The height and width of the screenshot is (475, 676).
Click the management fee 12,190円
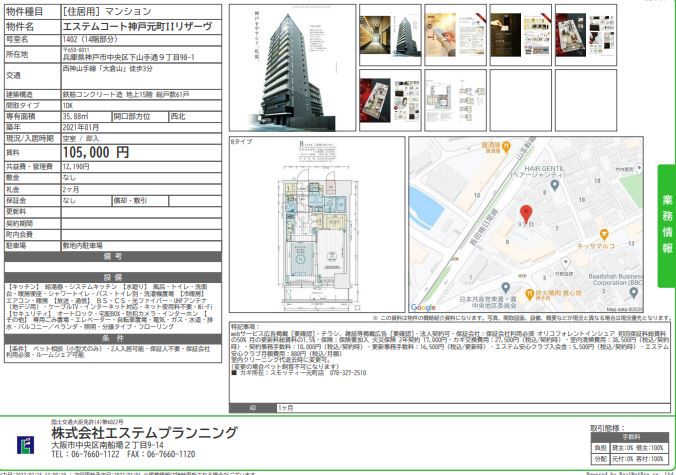click(76, 166)
